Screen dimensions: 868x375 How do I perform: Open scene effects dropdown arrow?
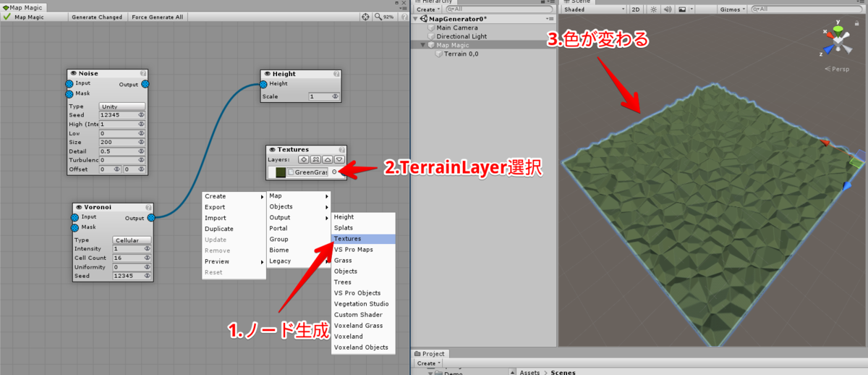point(692,9)
